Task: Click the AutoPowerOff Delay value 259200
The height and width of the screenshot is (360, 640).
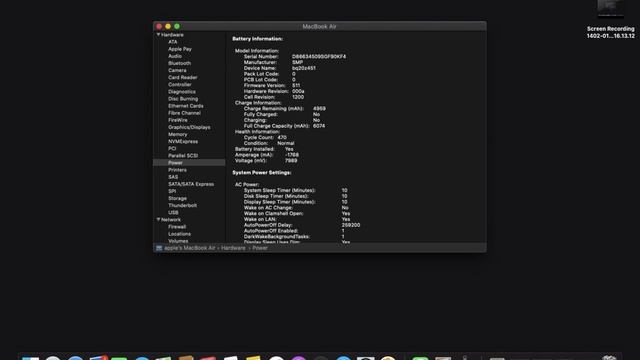Action: click(x=351, y=225)
